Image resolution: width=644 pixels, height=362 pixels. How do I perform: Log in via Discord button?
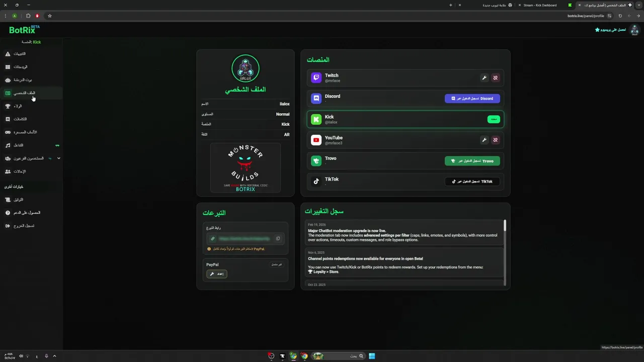[x=472, y=99]
